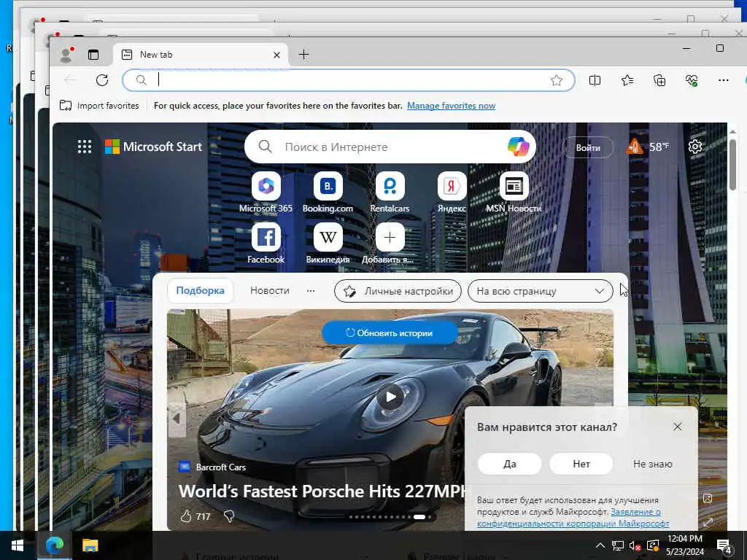Open the Edge profile icon

pyautogui.click(x=66, y=55)
